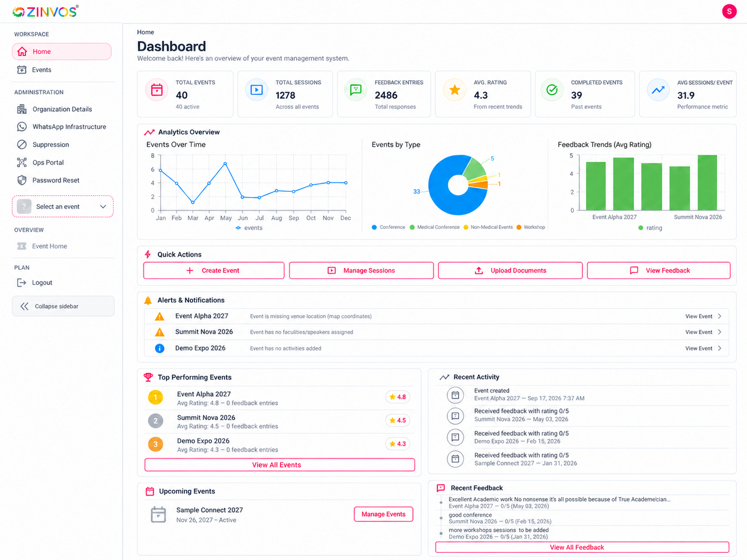Click the rank 3 badge for Demo Expo 2026
The width and height of the screenshot is (747, 560).
(x=155, y=444)
